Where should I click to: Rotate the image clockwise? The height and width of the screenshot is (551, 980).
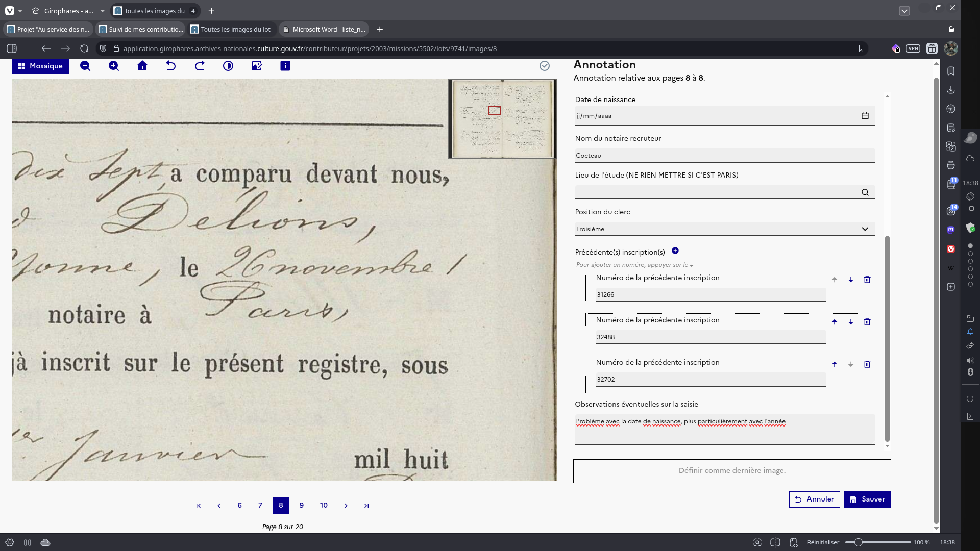(200, 66)
